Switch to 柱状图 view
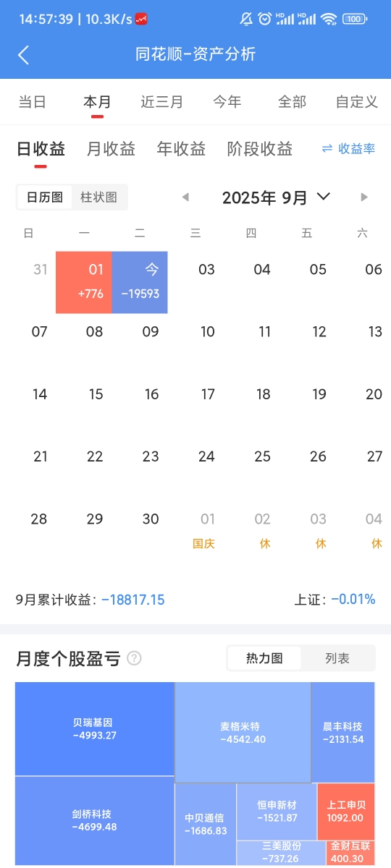391x868 pixels. point(99,197)
